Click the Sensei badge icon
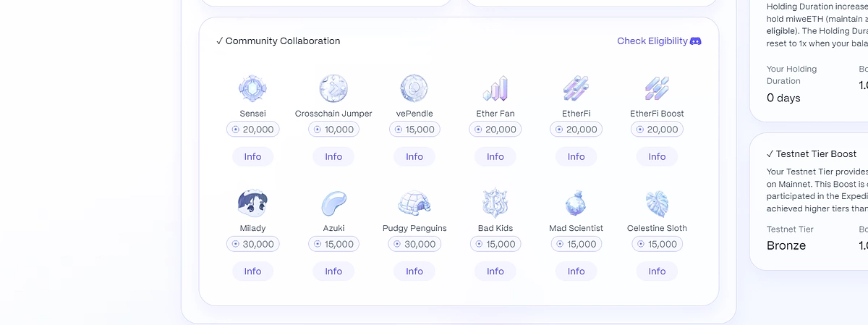The width and height of the screenshot is (868, 325). click(252, 88)
